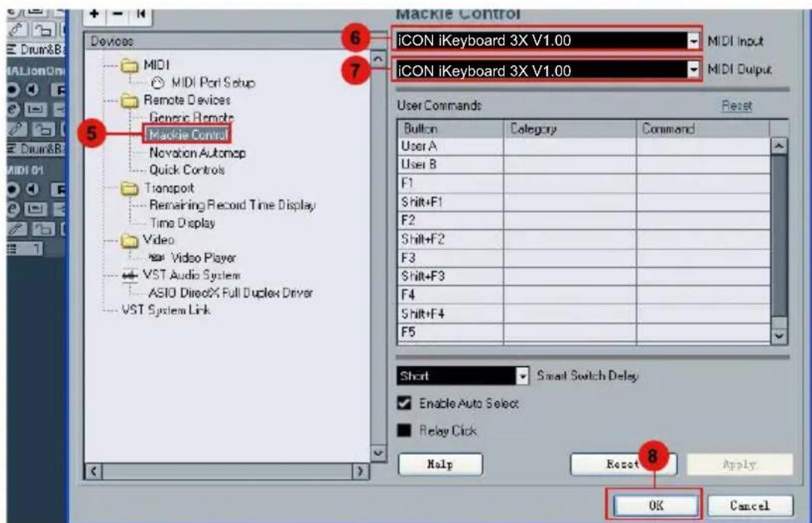812x523 pixels.
Task: Select Novation Automap in device tree
Action: (x=197, y=153)
